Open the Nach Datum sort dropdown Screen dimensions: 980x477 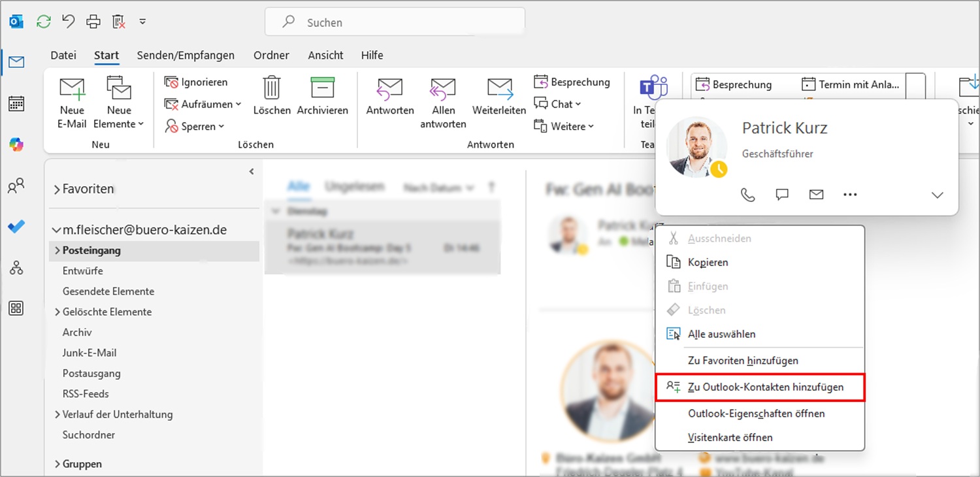coord(438,188)
